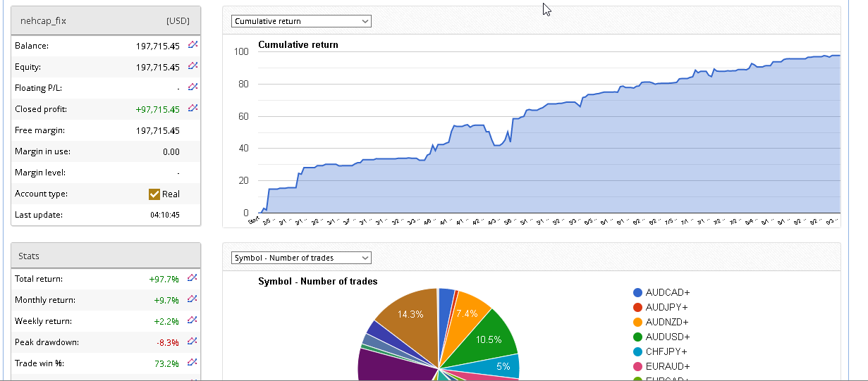Select the AUDNZD+ legend entry
This screenshot has height=381, width=868.
tap(667, 322)
